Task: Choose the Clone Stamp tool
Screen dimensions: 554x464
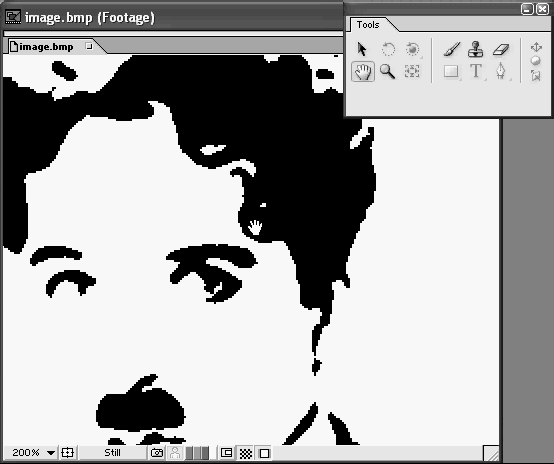Action: (x=476, y=49)
